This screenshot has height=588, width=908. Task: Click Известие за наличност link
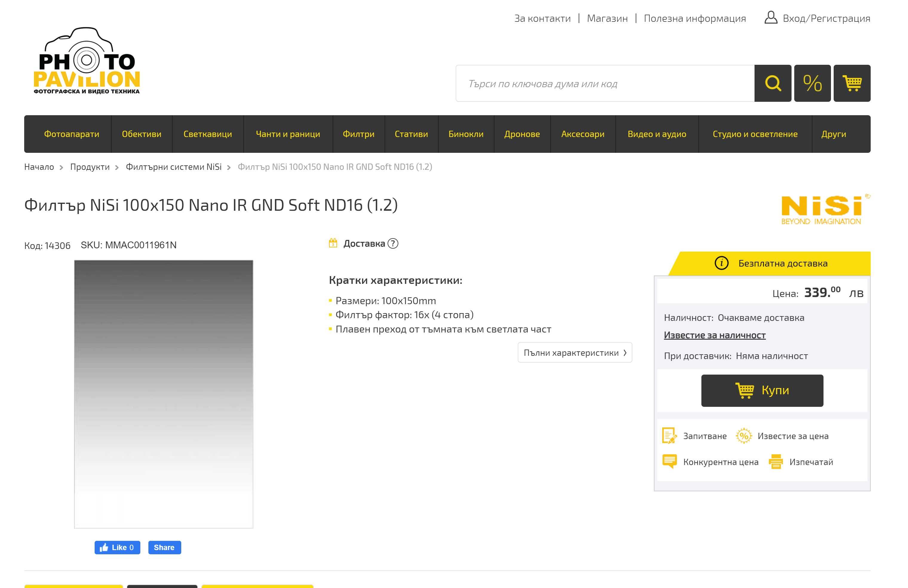pyautogui.click(x=715, y=335)
